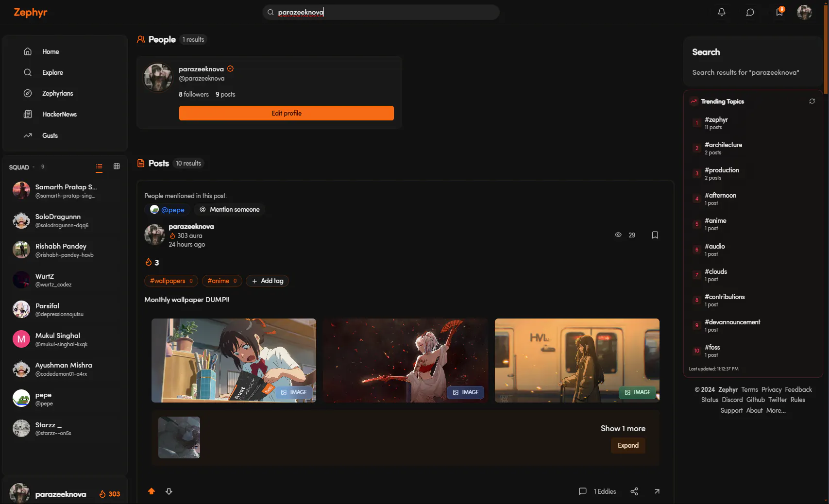829x504 pixels.
Task: Open Parsifal squad member
Action: pos(65,309)
